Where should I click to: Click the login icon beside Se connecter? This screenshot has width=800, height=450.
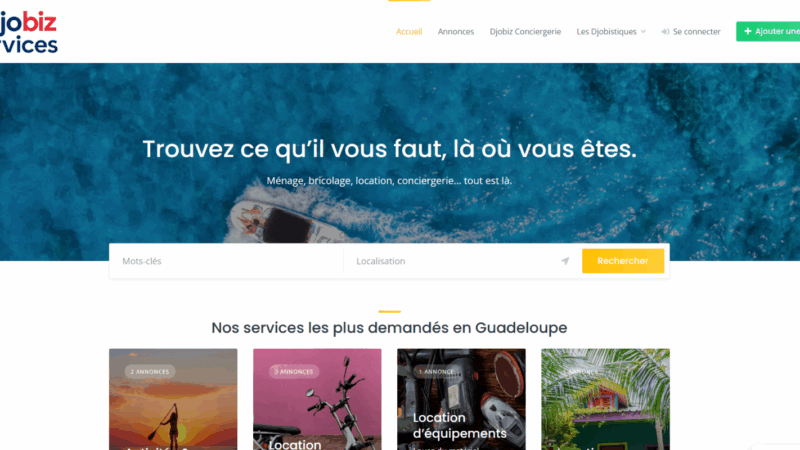coord(665,32)
